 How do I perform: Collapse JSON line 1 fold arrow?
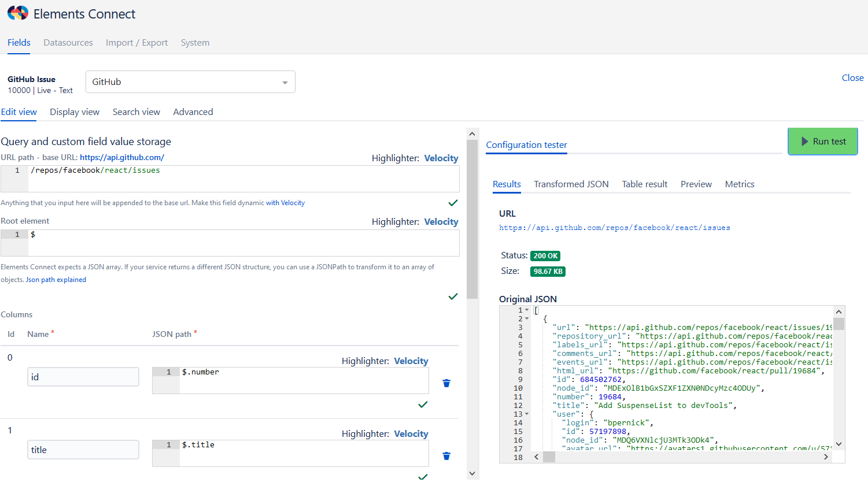coord(527,310)
